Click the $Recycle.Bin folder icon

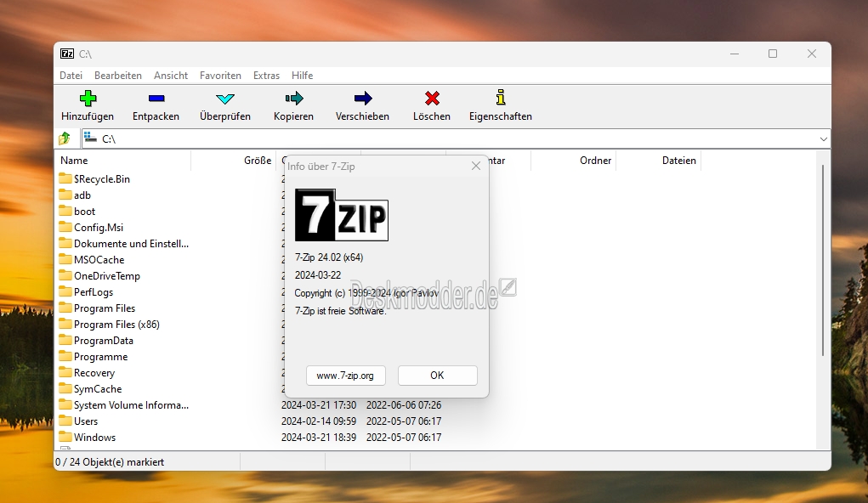(x=65, y=178)
